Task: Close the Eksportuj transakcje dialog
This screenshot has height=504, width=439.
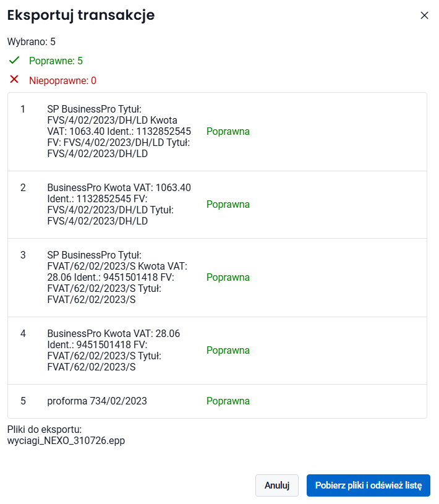Action: (x=424, y=15)
